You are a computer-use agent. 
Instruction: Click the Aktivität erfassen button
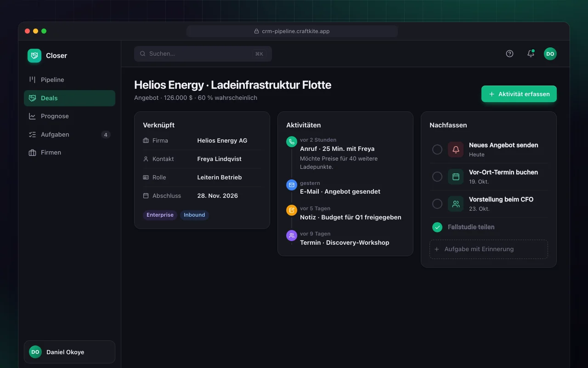[519, 94]
